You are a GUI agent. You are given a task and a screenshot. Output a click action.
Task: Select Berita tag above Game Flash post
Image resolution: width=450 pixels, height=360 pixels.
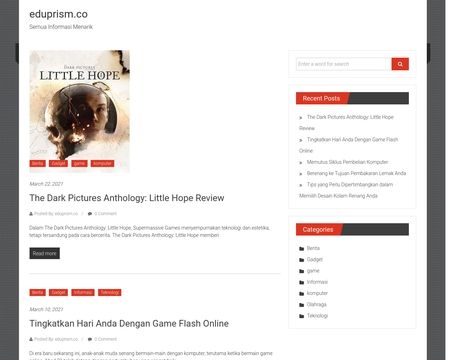point(37,292)
